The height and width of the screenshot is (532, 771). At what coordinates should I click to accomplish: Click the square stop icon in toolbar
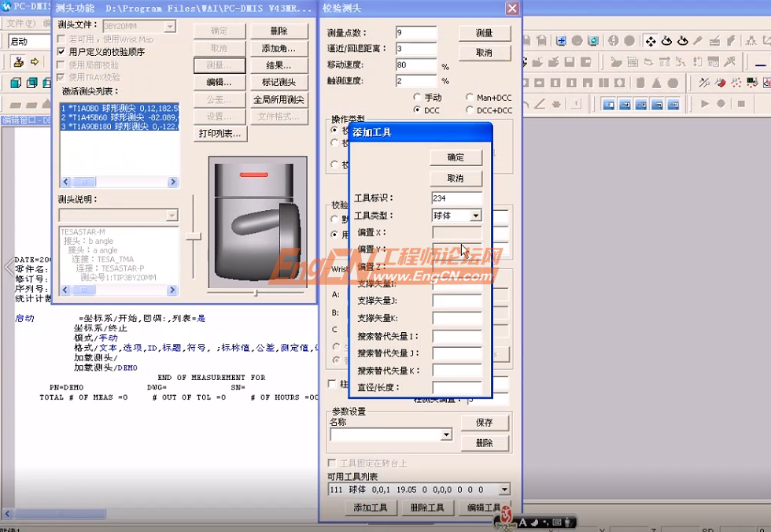coord(741,104)
